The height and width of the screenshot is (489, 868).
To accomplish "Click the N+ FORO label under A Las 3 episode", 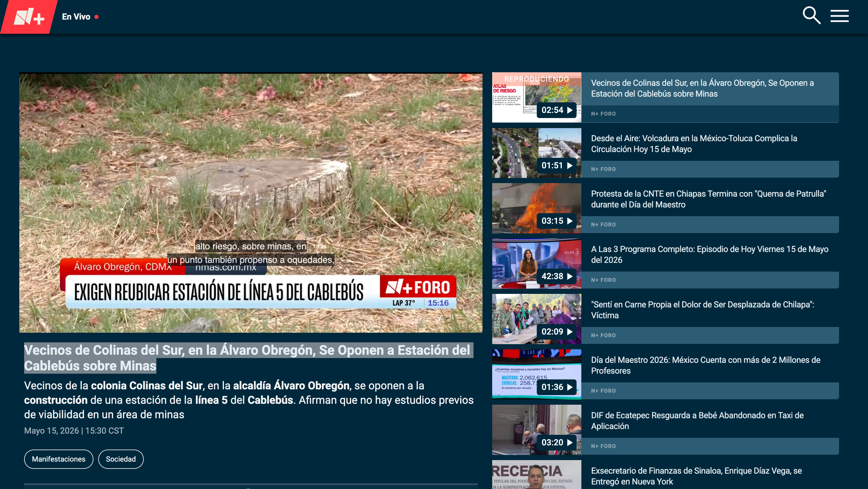I will [603, 280].
